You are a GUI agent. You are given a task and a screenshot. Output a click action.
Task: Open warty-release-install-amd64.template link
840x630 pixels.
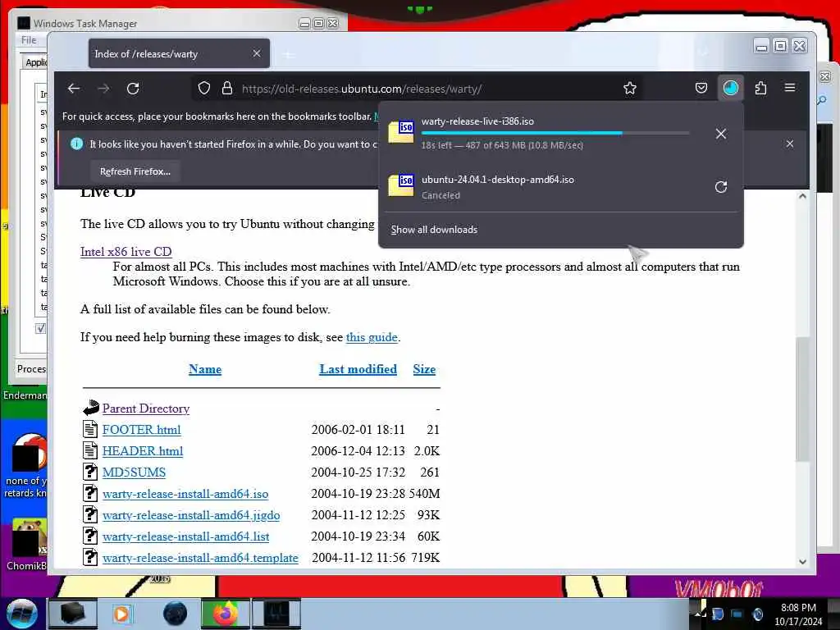tap(200, 558)
